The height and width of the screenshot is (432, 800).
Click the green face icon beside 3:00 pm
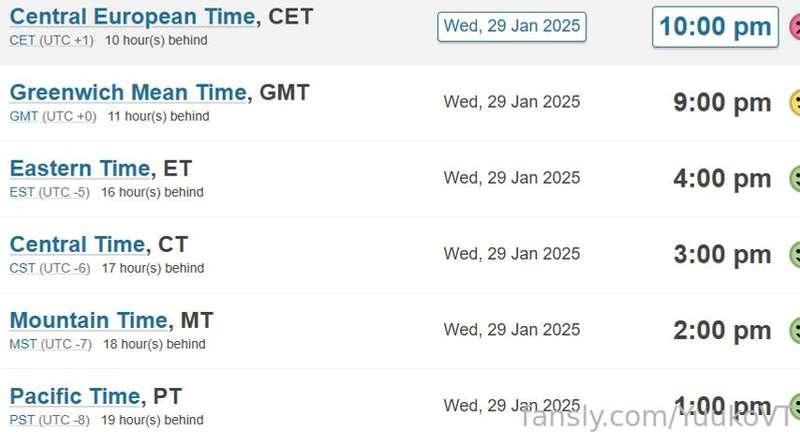795,255
